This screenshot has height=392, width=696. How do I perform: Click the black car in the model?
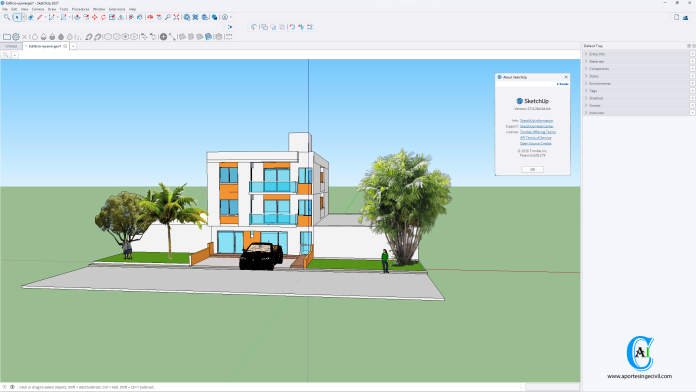(x=261, y=256)
